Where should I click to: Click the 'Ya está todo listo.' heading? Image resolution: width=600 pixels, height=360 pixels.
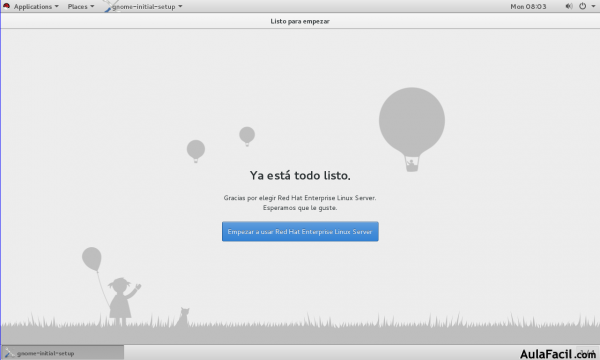[x=300, y=176]
